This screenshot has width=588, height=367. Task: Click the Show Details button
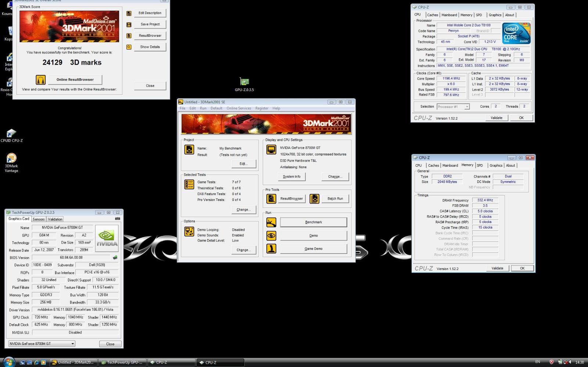tap(150, 47)
